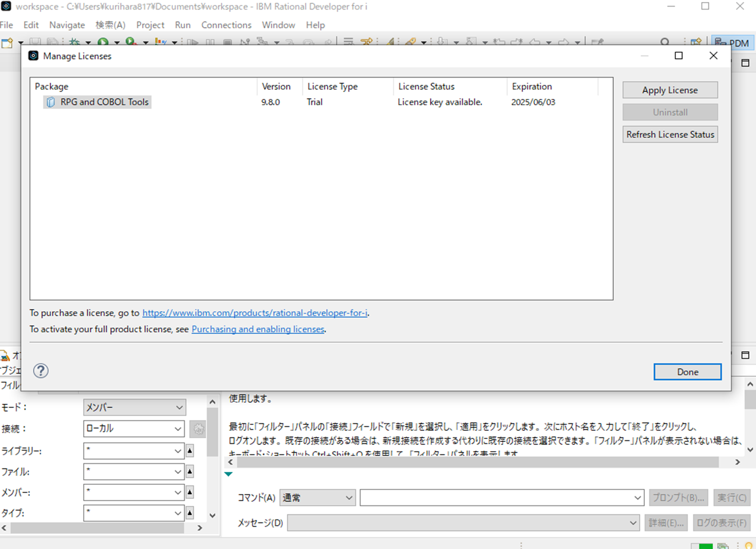The height and width of the screenshot is (549, 756).
Task: Click the Expiration column header
Action: tap(553, 86)
